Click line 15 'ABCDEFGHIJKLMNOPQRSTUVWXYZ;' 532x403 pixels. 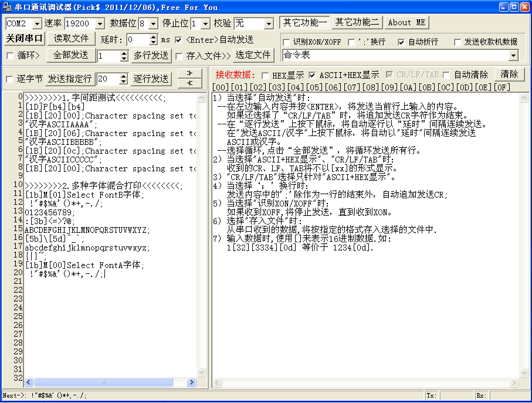tap(87, 230)
